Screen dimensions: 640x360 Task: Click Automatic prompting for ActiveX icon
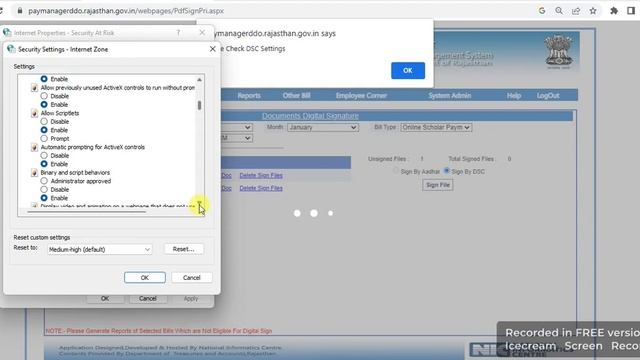34,147
